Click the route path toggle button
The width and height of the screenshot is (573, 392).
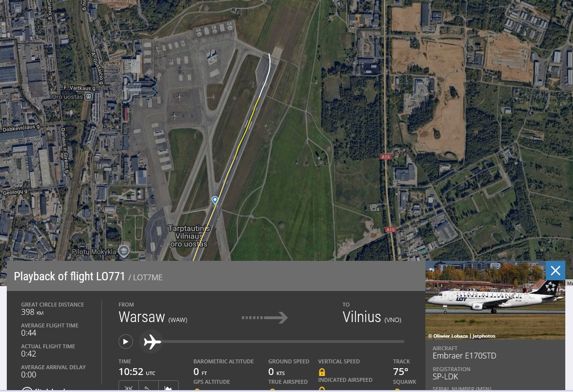(x=149, y=387)
